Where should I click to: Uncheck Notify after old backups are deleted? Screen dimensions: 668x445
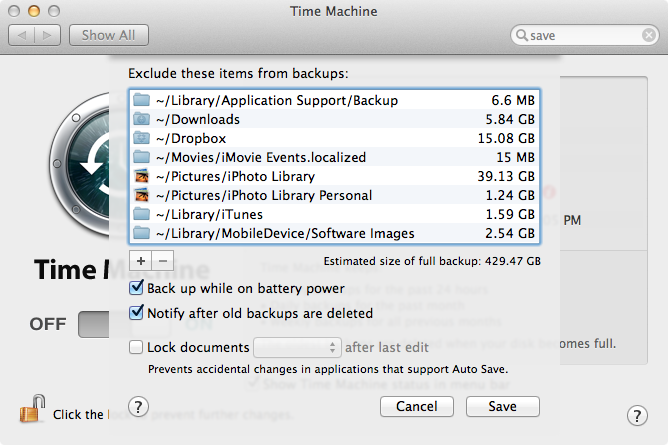click(x=136, y=313)
